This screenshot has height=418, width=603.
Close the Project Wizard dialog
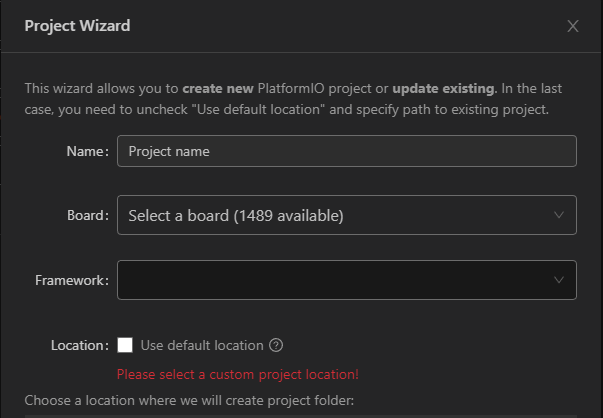(x=573, y=26)
